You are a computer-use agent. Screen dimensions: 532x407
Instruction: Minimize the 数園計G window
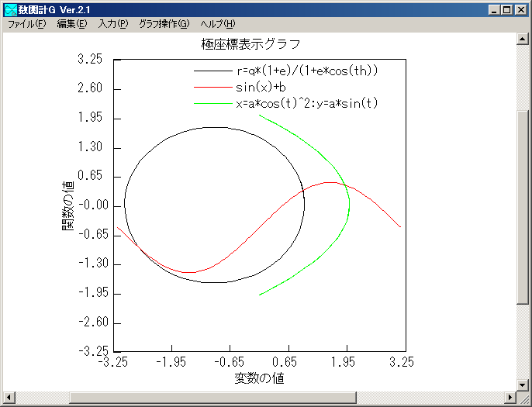[496, 10]
